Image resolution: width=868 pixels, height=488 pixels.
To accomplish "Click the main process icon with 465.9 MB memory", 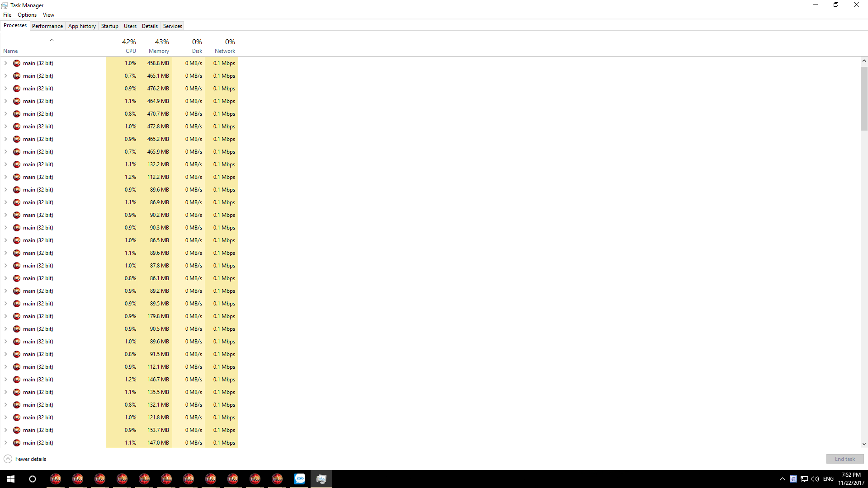I will pos(17,152).
